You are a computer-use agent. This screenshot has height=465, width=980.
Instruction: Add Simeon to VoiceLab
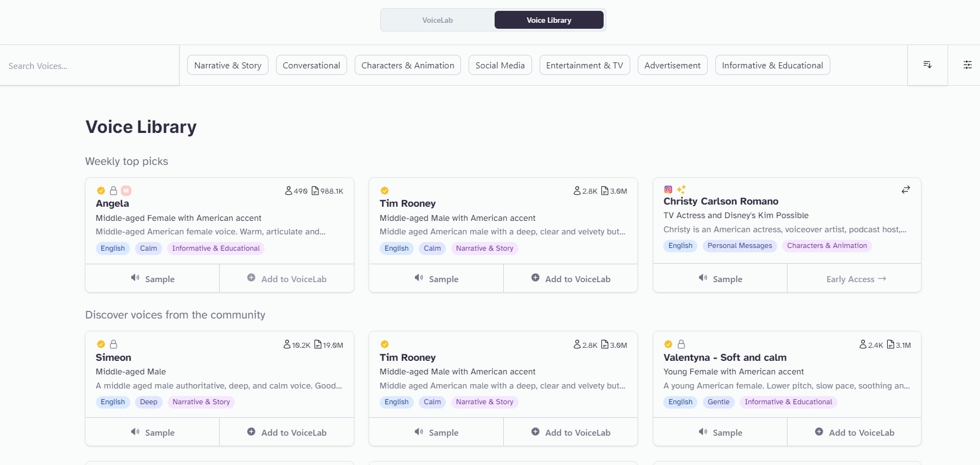coord(287,432)
